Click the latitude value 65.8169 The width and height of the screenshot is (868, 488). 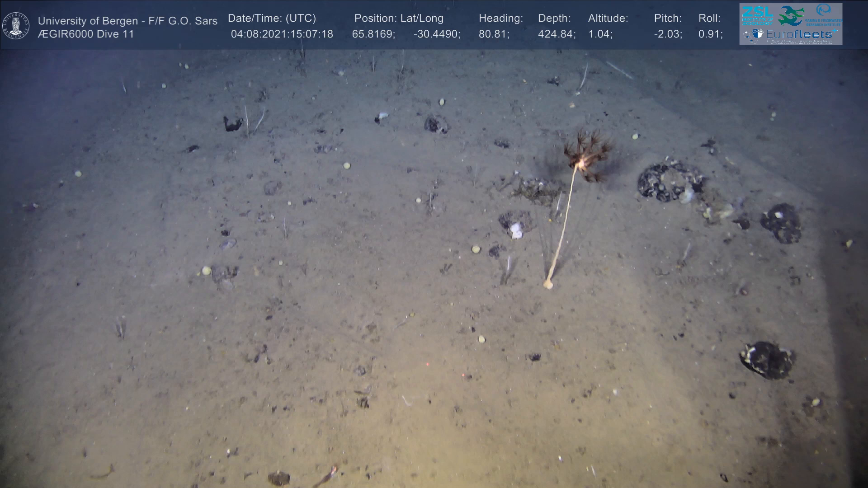point(373,34)
